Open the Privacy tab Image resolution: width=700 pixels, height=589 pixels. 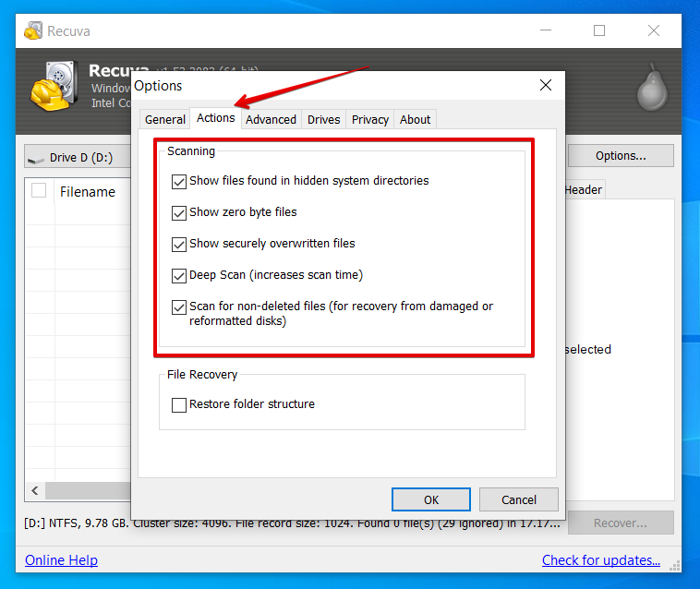coord(369,120)
